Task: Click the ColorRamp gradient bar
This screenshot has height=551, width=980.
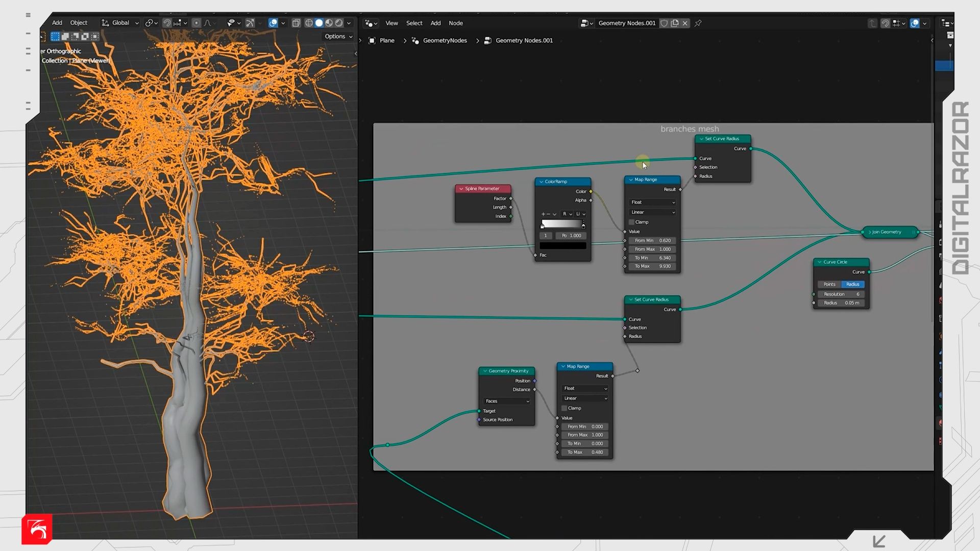Action: click(x=562, y=224)
